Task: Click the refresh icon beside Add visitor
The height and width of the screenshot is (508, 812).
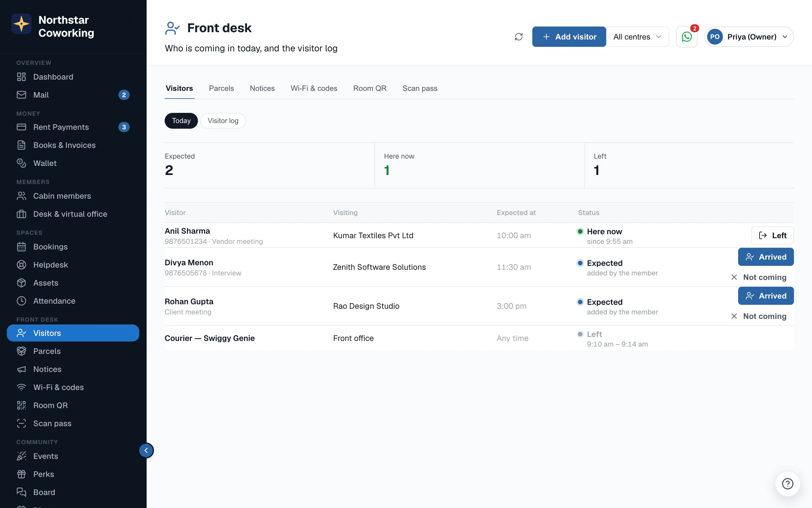Action: coord(518,37)
